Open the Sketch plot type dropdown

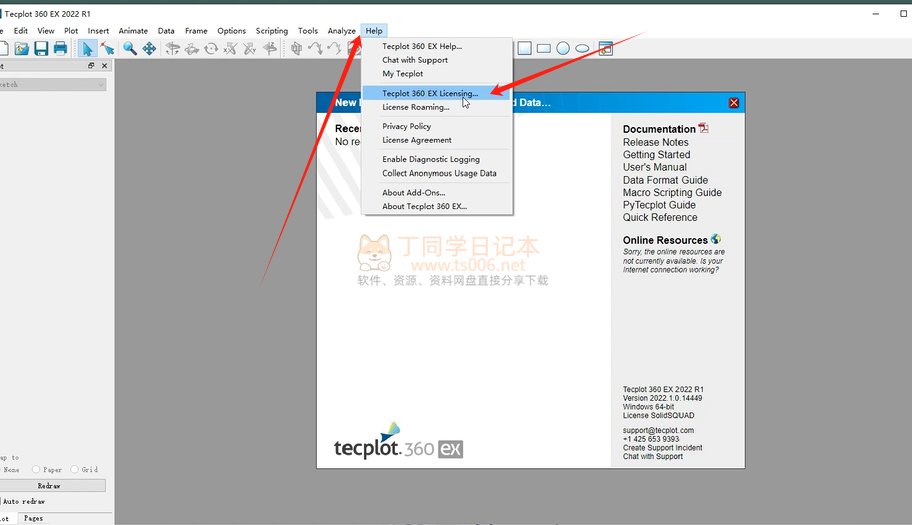(52, 84)
